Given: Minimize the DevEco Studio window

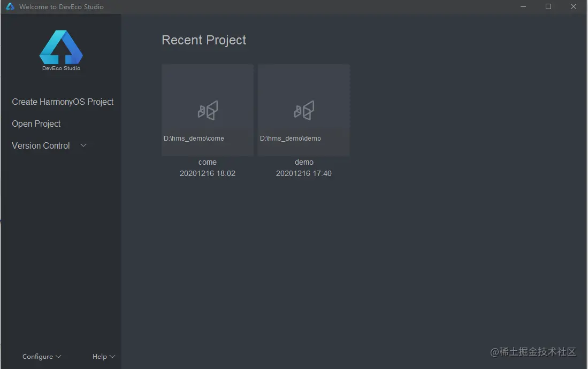Looking at the screenshot, I should coord(523,7).
